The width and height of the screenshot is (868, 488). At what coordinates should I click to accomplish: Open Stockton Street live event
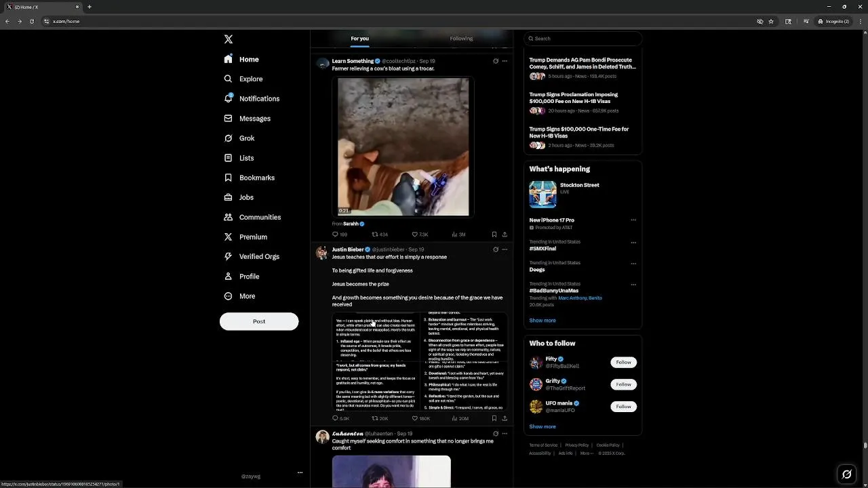click(583, 195)
